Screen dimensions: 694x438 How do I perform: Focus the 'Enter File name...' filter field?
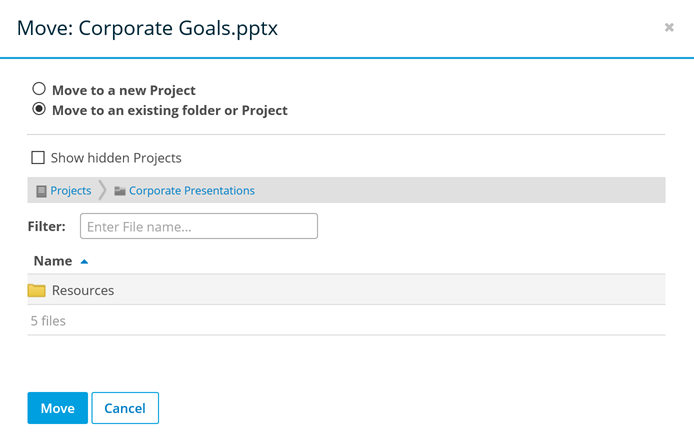(x=198, y=226)
